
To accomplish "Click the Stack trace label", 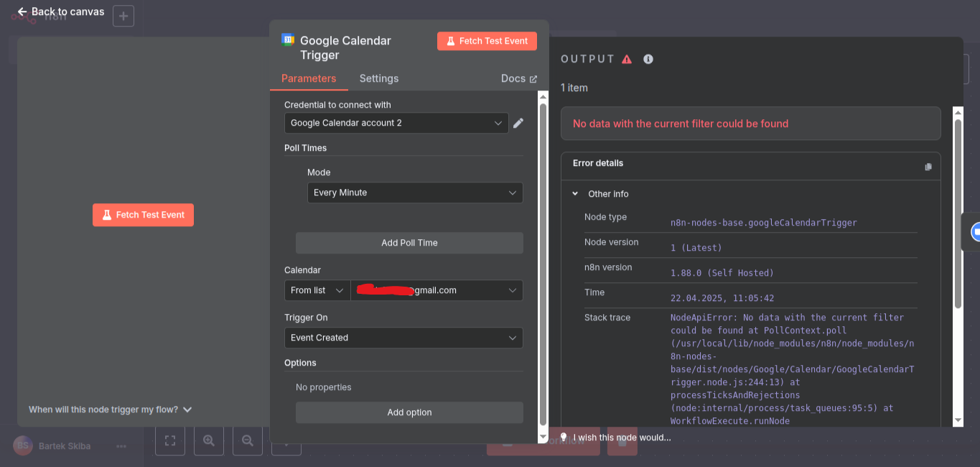I will click(x=607, y=318).
